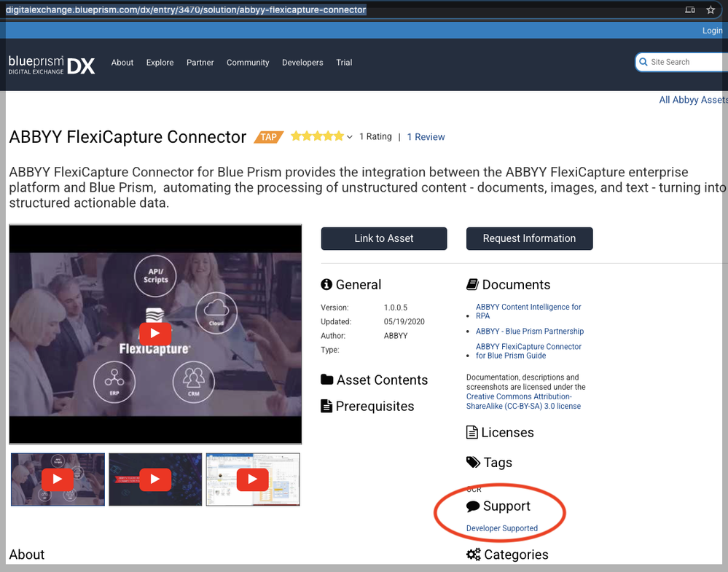728x572 pixels.
Task: Click the Categories gears icon
Action: [474, 555]
